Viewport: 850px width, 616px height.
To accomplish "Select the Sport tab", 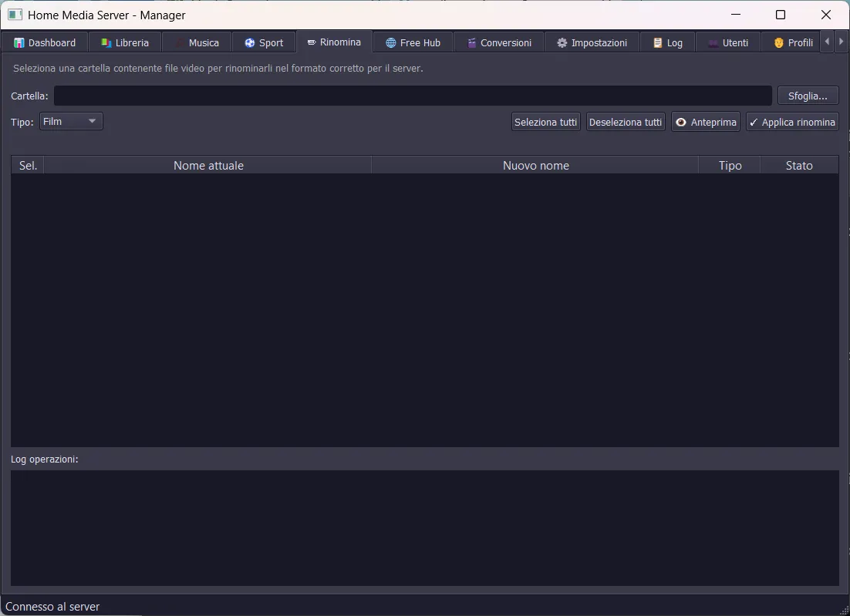I will [264, 42].
